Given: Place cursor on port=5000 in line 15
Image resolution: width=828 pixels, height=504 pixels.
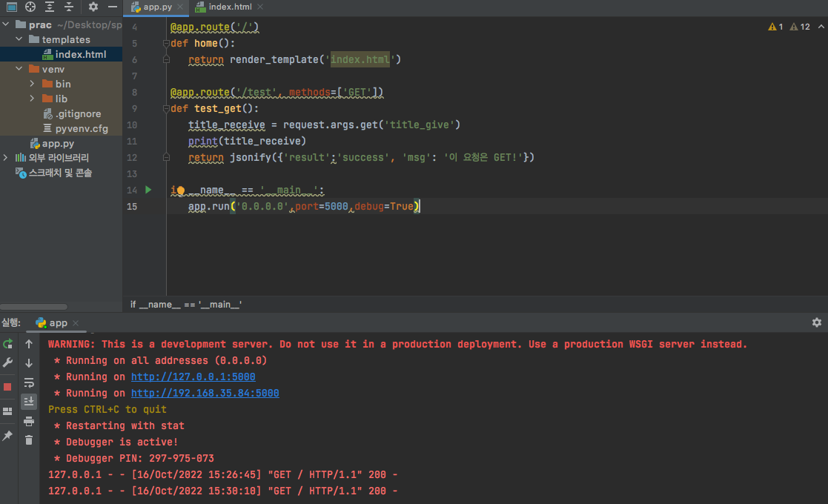Looking at the screenshot, I should click(322, 206).
